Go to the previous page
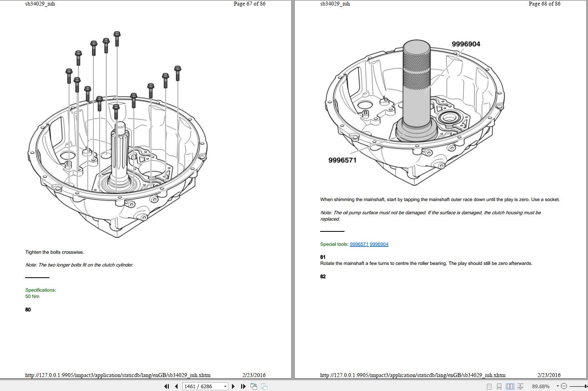The width and height of the screenshot is (588, 391). click(176, 386)
